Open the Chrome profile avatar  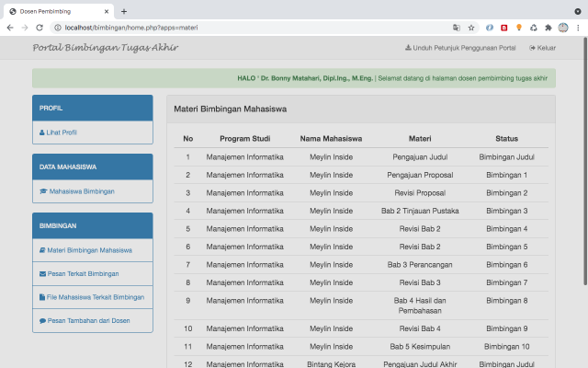click(563, 28)
